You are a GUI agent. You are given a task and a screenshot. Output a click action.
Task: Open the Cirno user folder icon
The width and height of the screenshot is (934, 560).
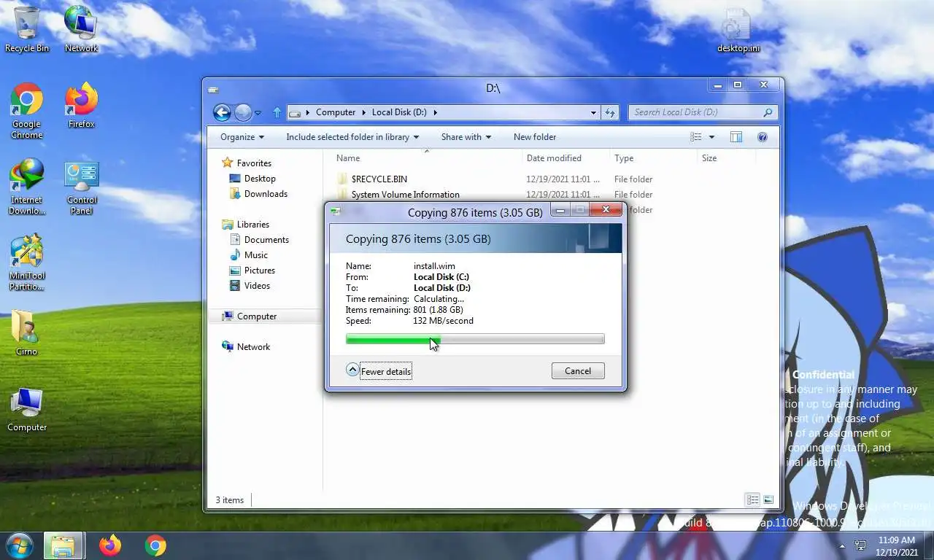click(27, 333)
